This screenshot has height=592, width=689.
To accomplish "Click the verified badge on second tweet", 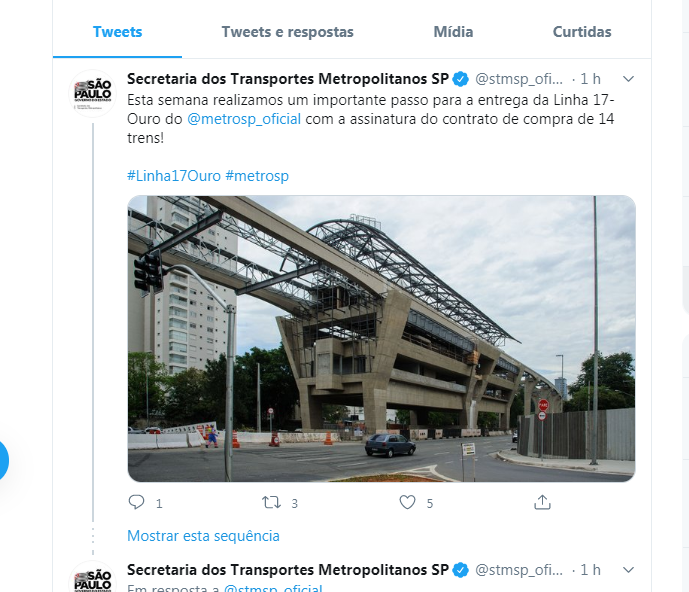I will pyautogui.click(x=461, y=570).
